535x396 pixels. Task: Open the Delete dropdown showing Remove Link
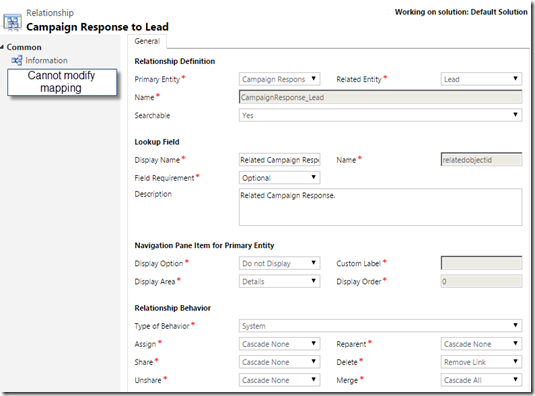[x=481, y=362]
